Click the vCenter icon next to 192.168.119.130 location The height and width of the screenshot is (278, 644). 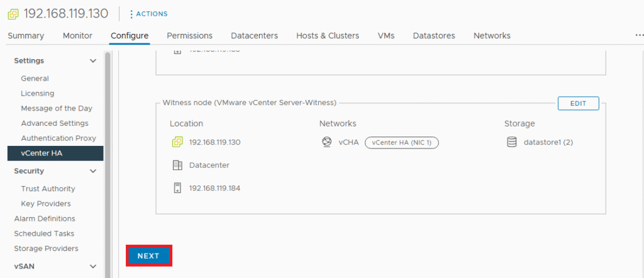[177, 143]
